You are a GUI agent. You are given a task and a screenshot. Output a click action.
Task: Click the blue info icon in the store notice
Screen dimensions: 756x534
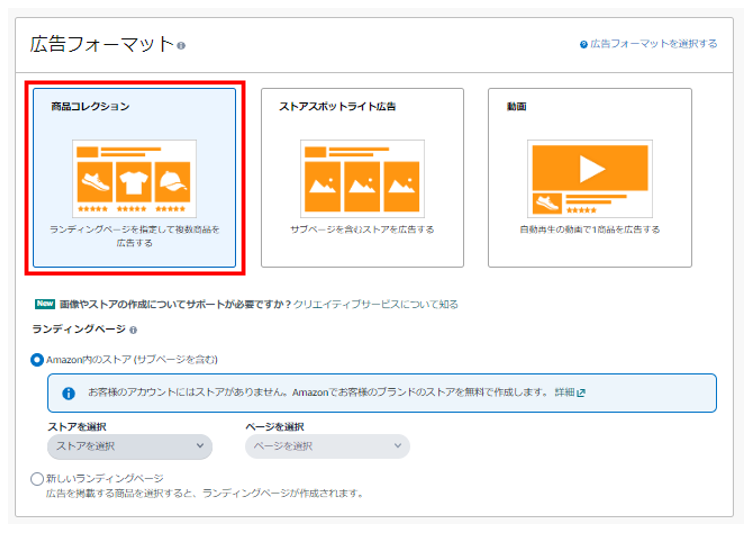tap(68, 393)
